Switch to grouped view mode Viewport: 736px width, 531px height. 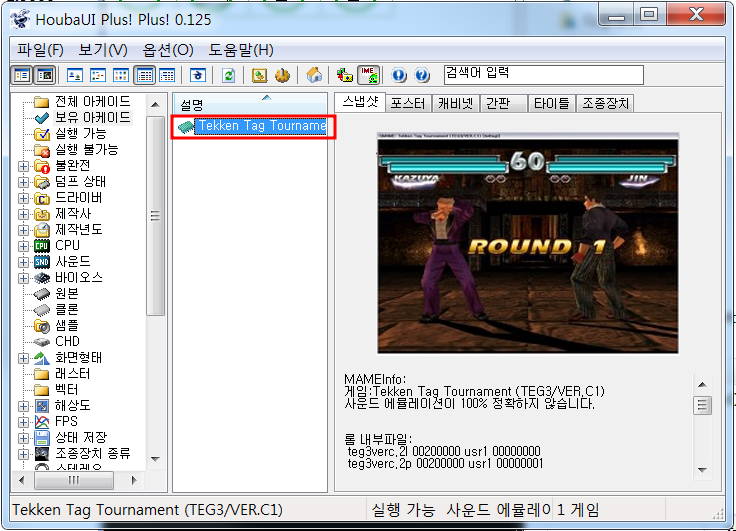tap(167, 75)
